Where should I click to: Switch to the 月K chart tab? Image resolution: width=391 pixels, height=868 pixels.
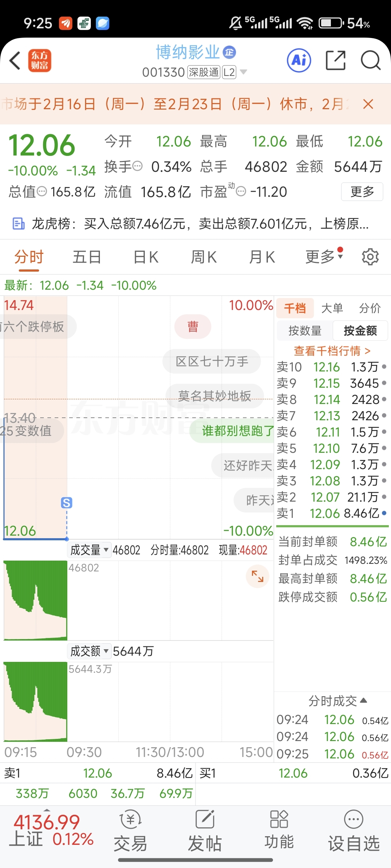[262, 257]
